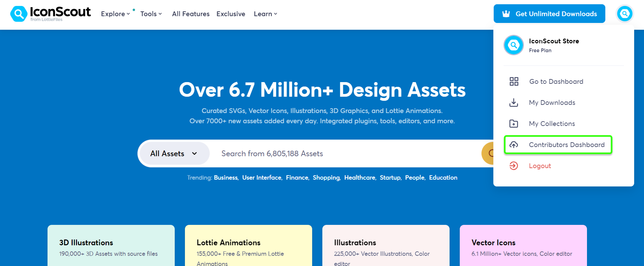This screenshot has height=266, width=644.
Task: Click the IconScout logo in header
Action: point(51,14)
